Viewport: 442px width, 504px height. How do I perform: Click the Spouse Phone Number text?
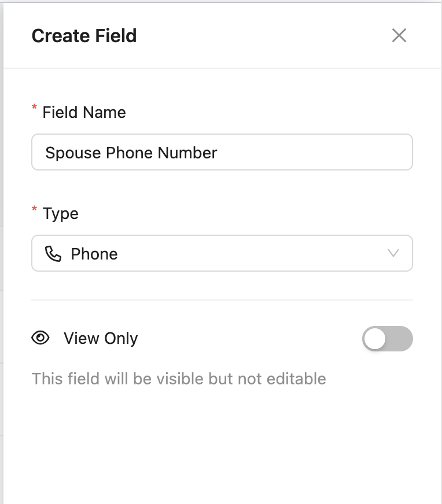point(131,153)
